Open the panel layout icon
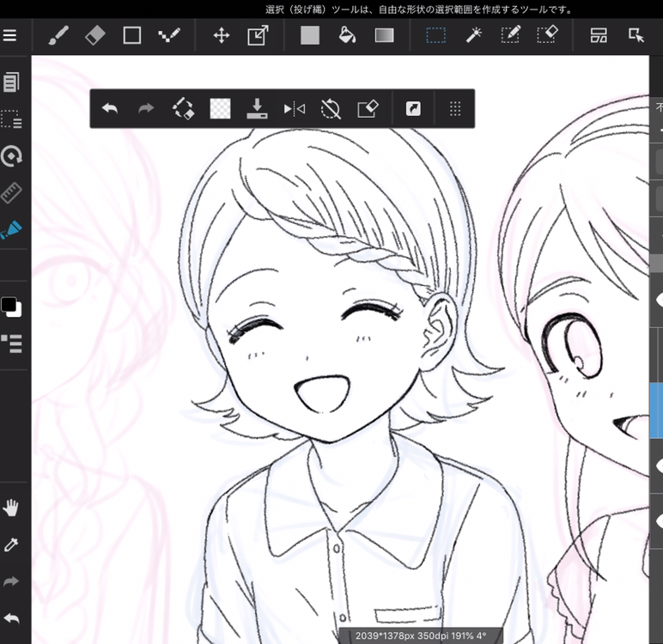This screenshot has height=644, width=663. [599, 35]
